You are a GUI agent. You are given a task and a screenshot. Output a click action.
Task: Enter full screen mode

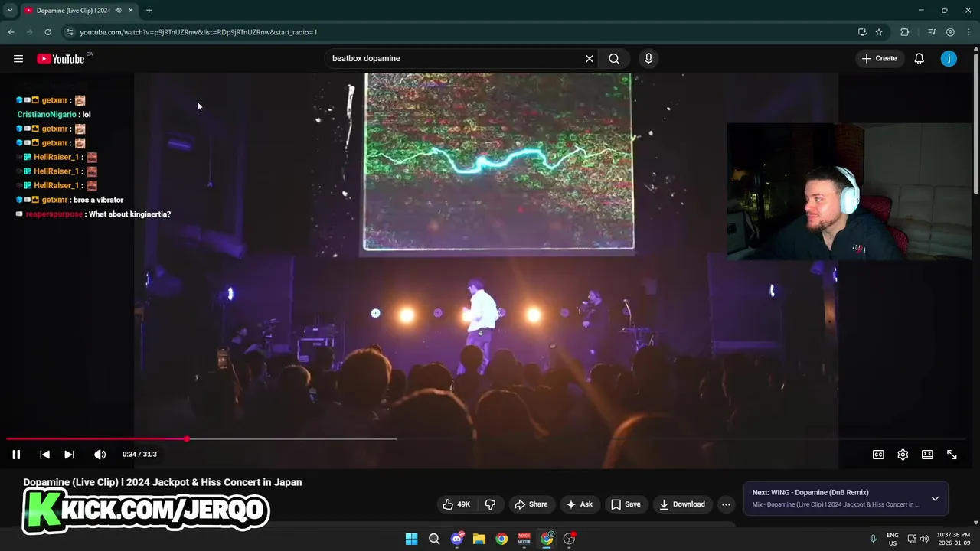pyautogui.click(x=952, y=455)
